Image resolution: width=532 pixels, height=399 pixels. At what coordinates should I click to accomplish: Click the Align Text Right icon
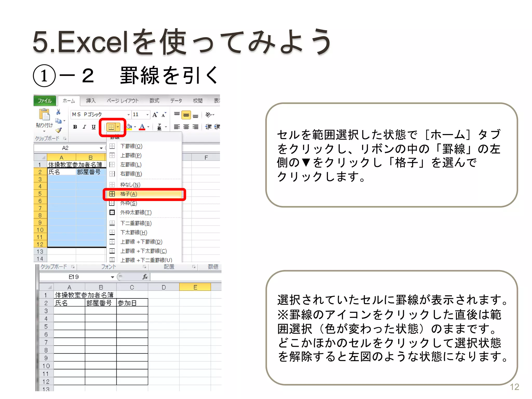[x=196, y=127]
